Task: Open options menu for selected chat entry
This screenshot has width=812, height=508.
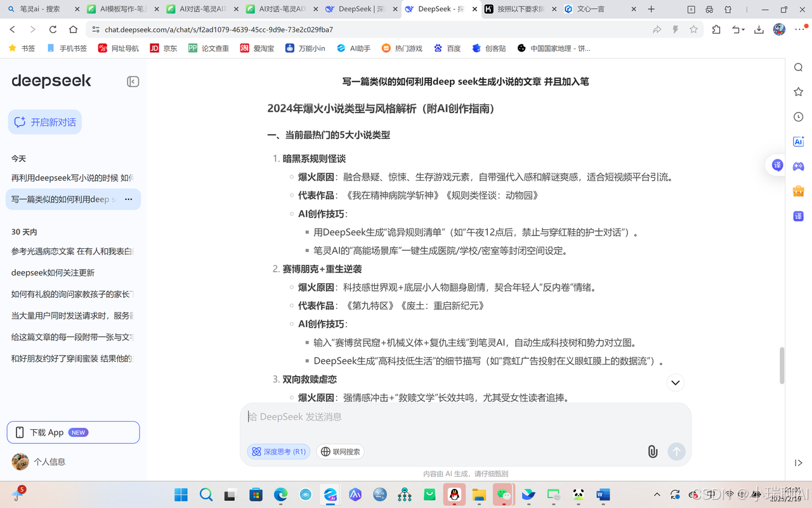Action: coord(128,199)
